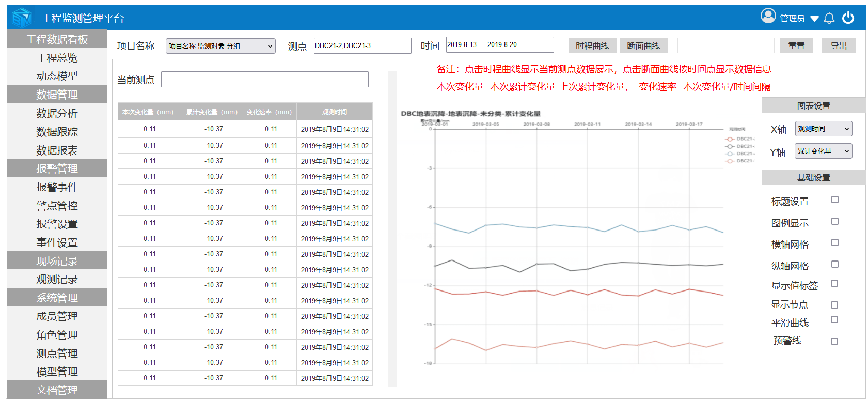The image size is (868, 414).
Task: Open the notification bell icon
Action: pyautogui.click(x=829, y=18)
